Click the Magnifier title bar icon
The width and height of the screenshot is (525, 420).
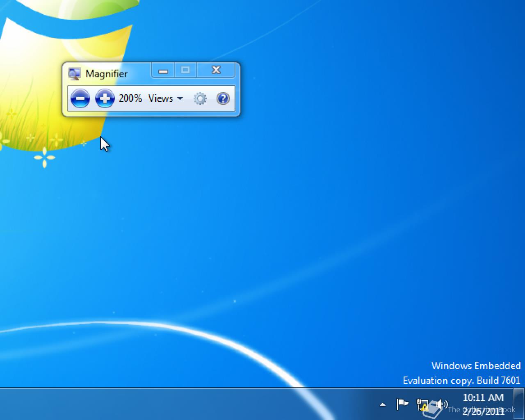point(75,74)
